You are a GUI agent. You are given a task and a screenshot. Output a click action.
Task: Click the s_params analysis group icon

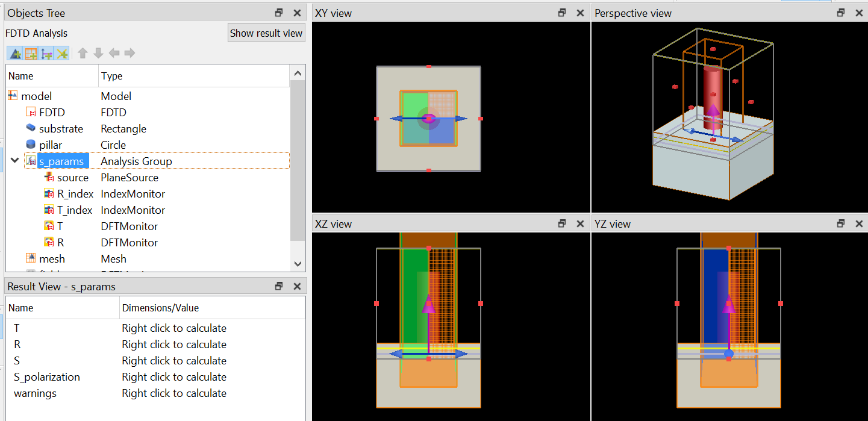30,161
